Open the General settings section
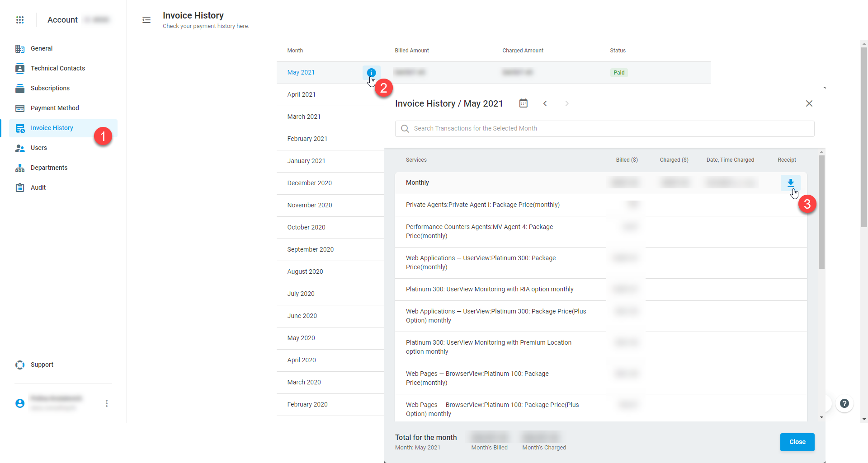 [x=42, y=48]
